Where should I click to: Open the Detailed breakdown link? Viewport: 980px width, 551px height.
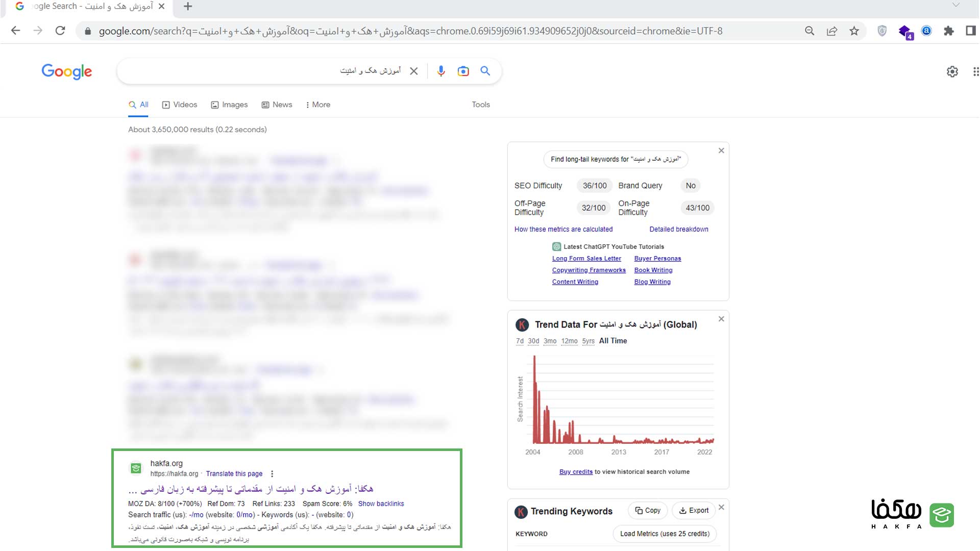(679, 229)
